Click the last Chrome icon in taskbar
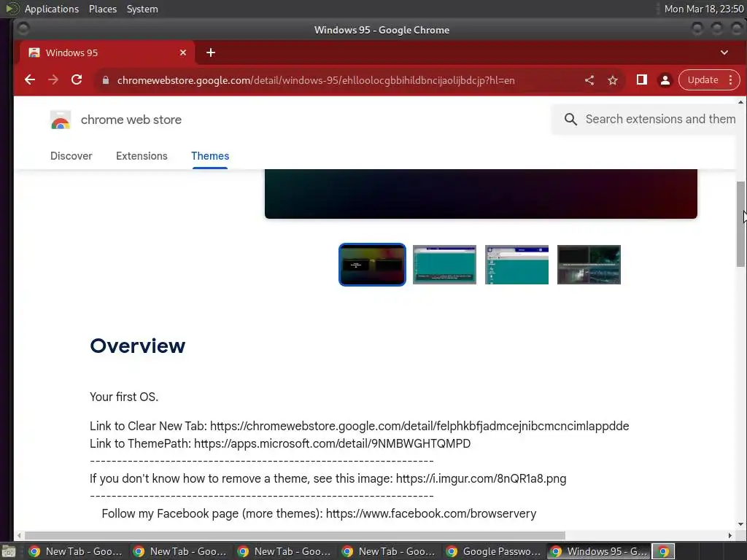 664,551
